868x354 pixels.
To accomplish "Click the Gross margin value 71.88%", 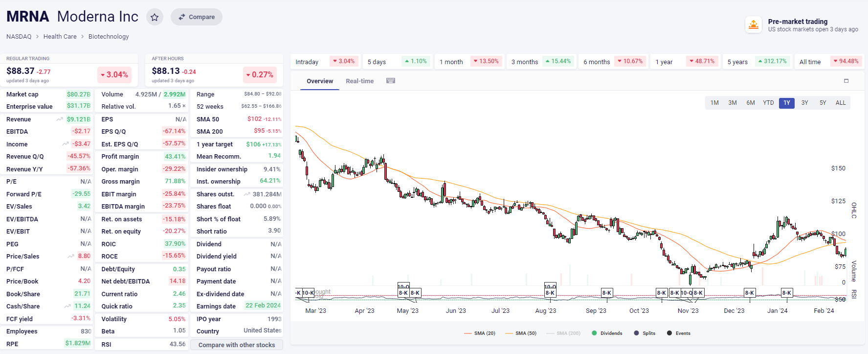I will (175, 181).
